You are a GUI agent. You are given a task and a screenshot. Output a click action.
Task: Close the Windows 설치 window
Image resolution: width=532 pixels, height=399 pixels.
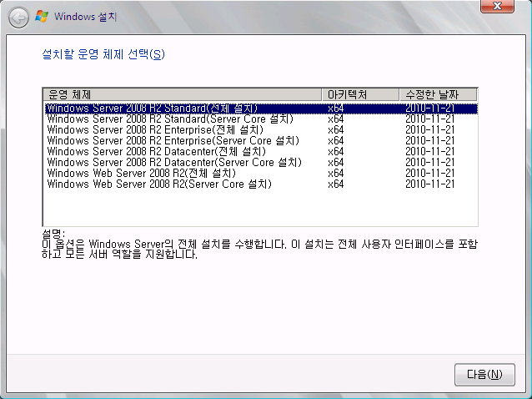coord(497,6)
